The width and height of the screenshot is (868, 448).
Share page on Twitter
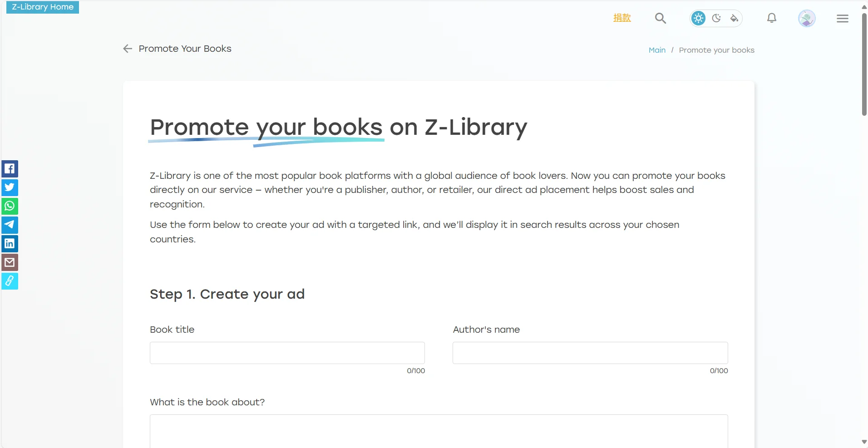10,187
